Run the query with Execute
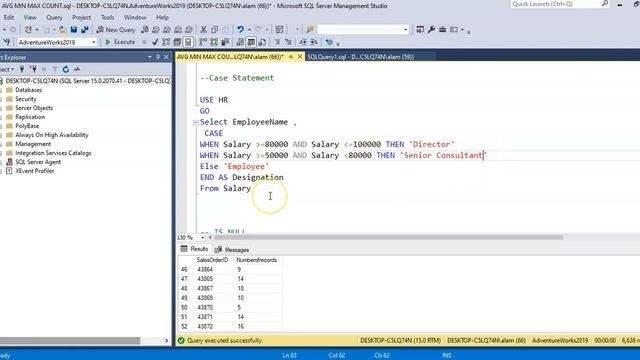Viewport: 640px width, 360px height. coord(120,42)
